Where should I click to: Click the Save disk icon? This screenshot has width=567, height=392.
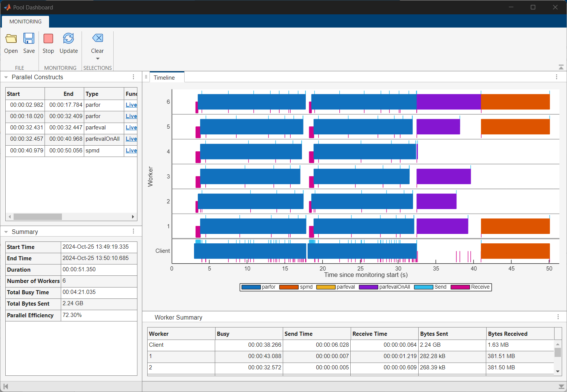(29, 39)
